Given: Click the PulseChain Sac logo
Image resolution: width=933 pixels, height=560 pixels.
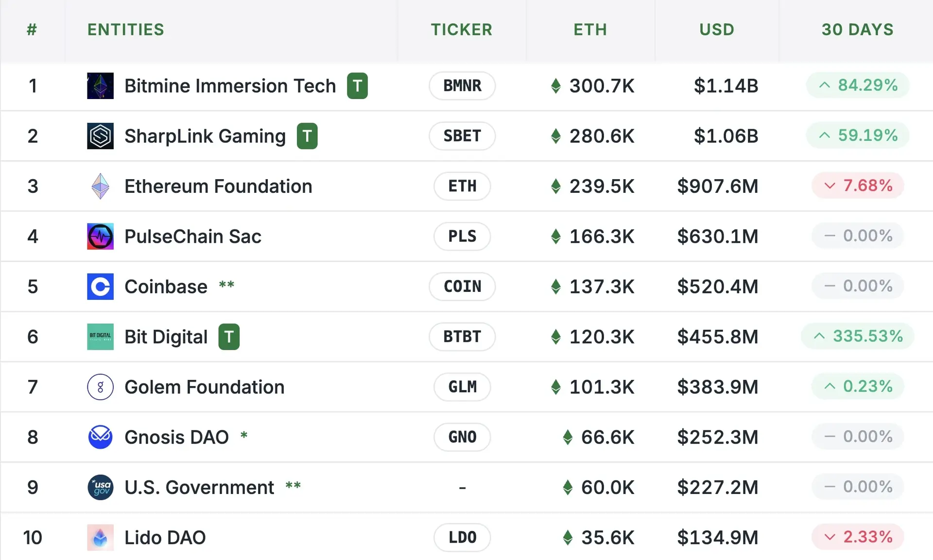Looking at the screenshot, I should [x=100, y=237].
